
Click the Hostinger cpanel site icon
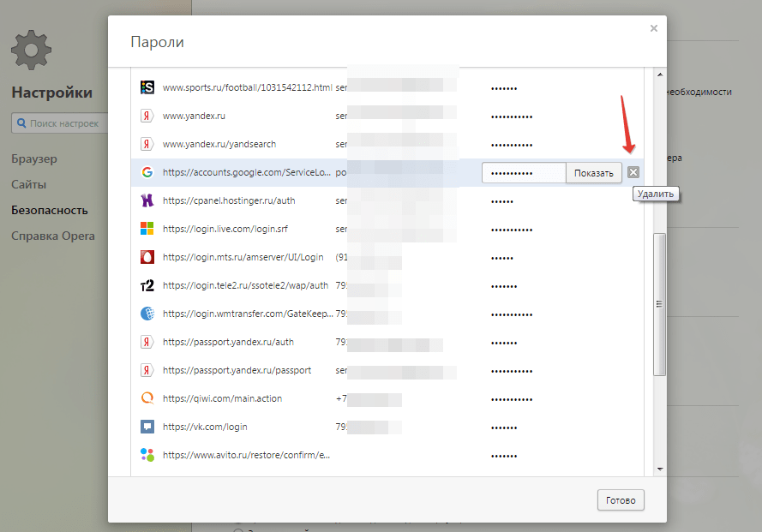(x=147, y=200)
